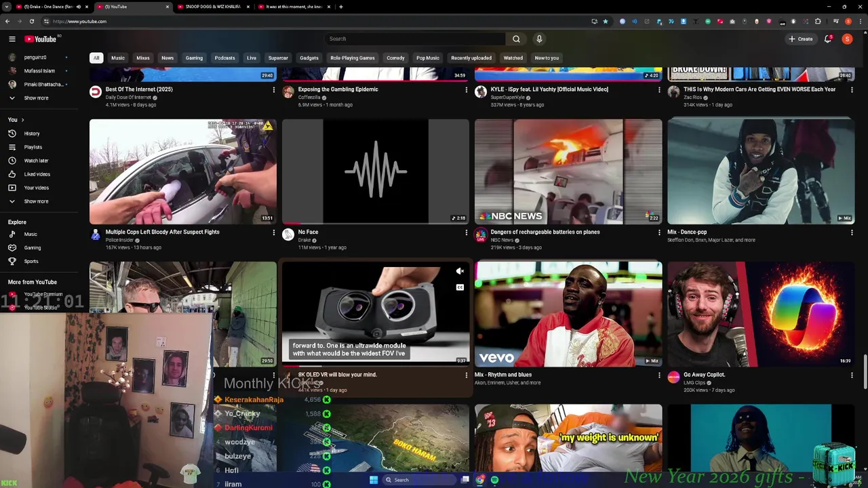
Task: Open the notifications bell
Action: [x=828, y=39]
